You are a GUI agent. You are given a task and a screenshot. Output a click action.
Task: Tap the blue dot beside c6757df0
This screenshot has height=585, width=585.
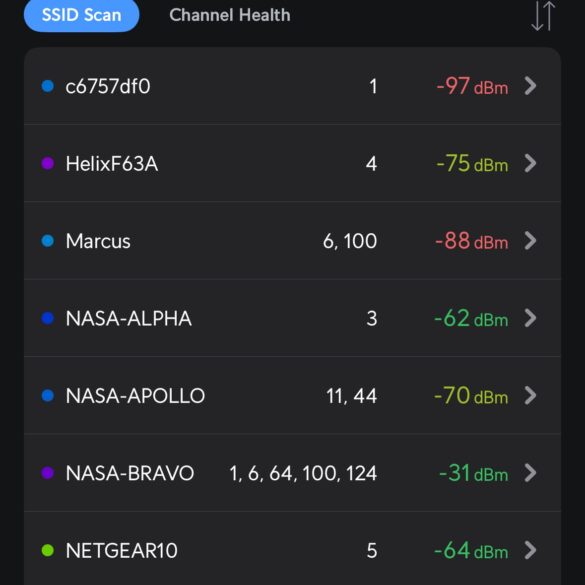point(48,86)
